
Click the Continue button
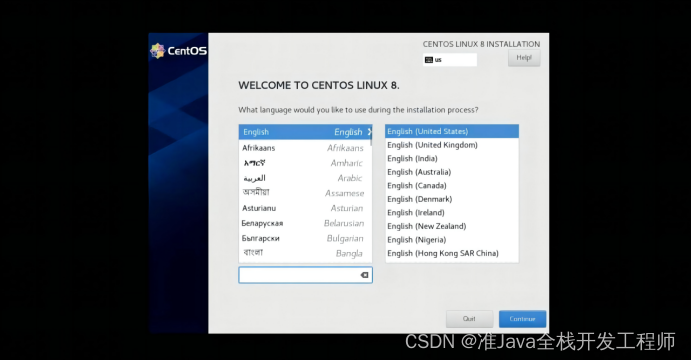[x=523, y=319]
